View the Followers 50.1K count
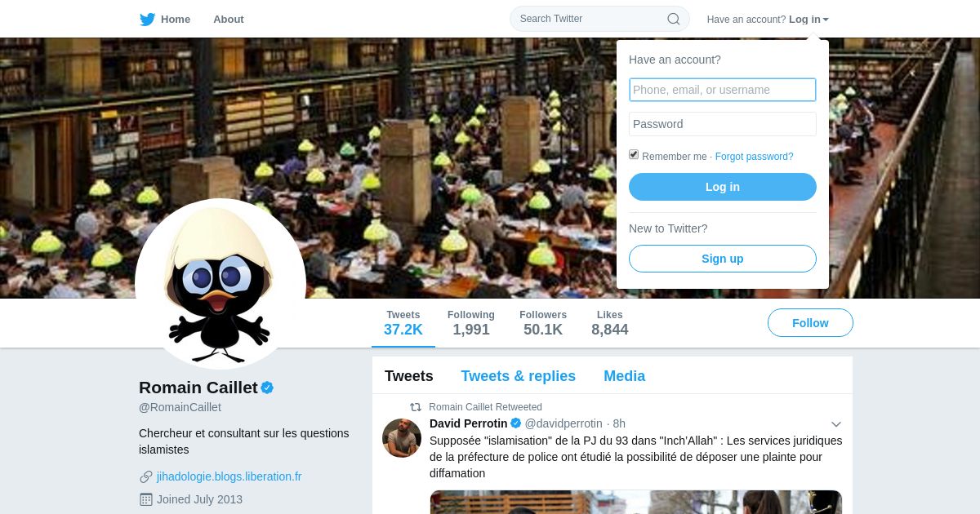The width and height of the screenshot is (980, 514). coord(543,323)
